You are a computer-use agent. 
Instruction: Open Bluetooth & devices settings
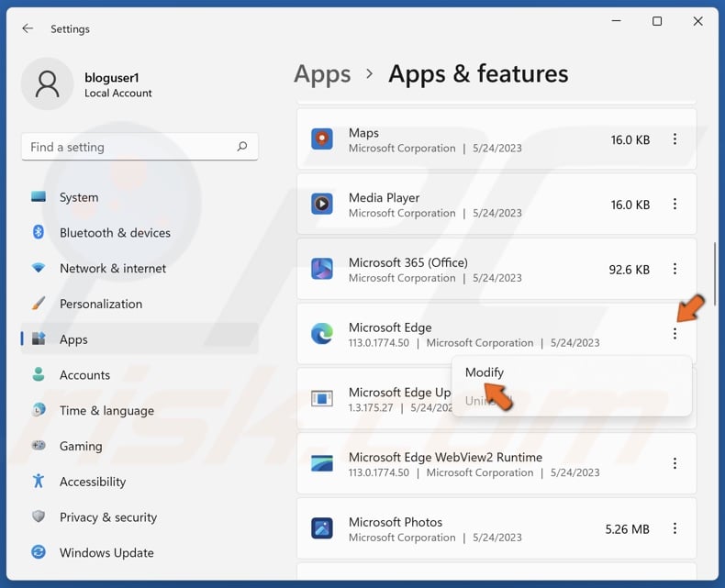(x=139, y=232)
